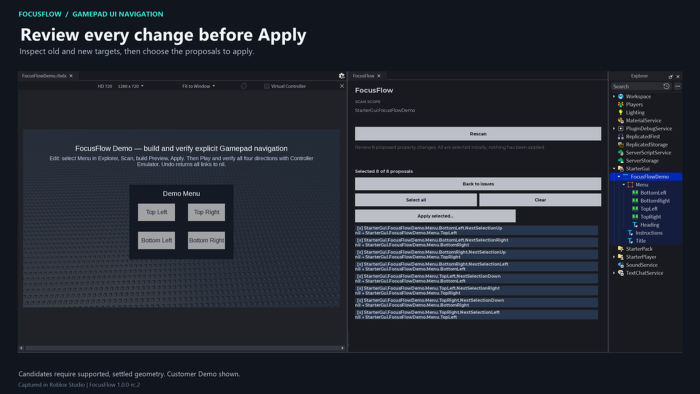The width and height of the screenshot is (700, 394).
Task: Click the device rotate icon in emulator bar
Action: click(x=244, y=86)
